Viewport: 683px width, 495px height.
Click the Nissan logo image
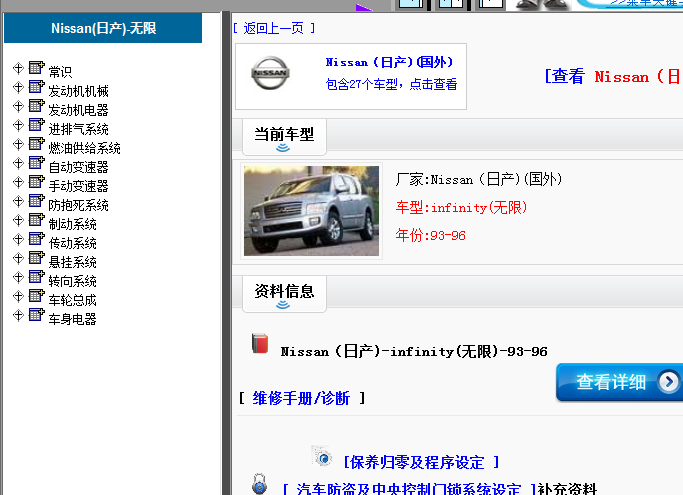coord(270,73)
